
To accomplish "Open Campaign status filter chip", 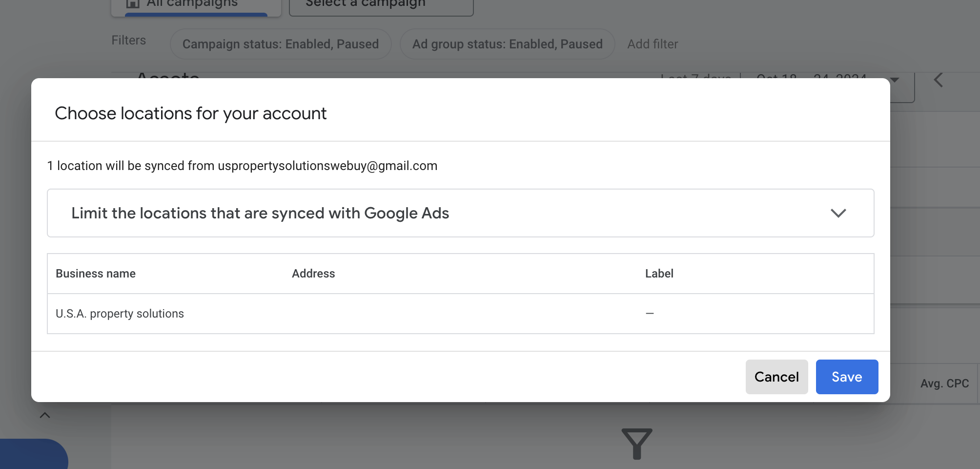I will pyautogui.click(x=281, y=44).
